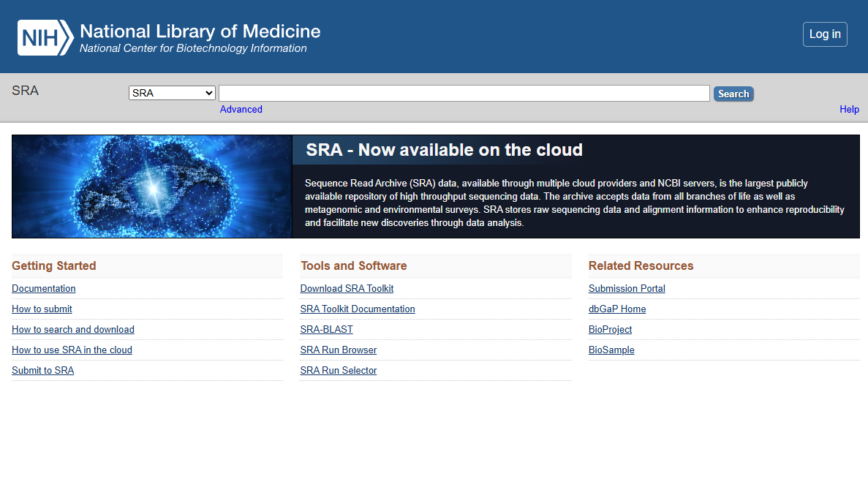The height and width of the screenshot is (490, 868).
Task: Open the BioSample link
Action: pos(611,350)
